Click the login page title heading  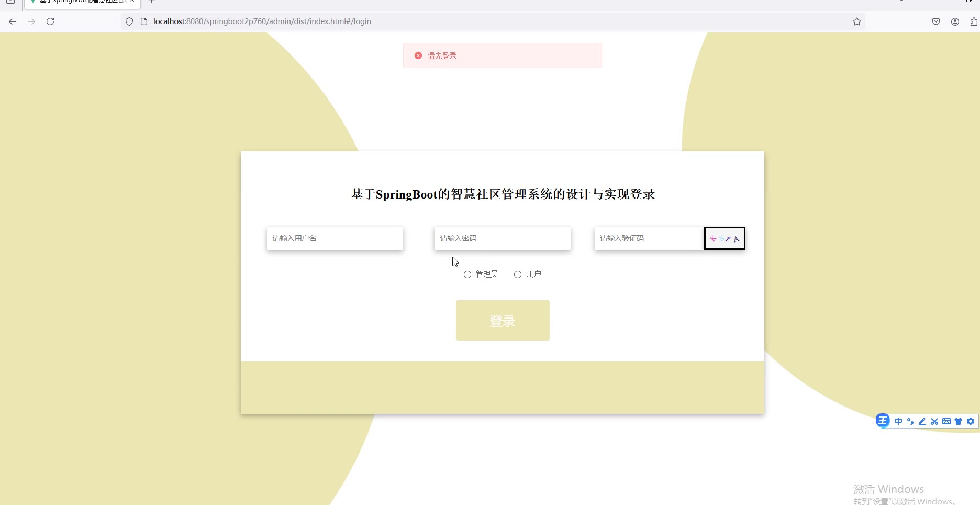pyautogui.click(x=503, y=194)
